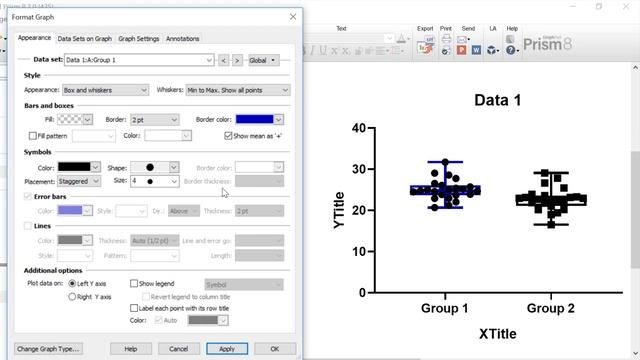This screenshot has width=640, height=360.
Task: Go to next data set arrow button
Action: pos(237,60)
